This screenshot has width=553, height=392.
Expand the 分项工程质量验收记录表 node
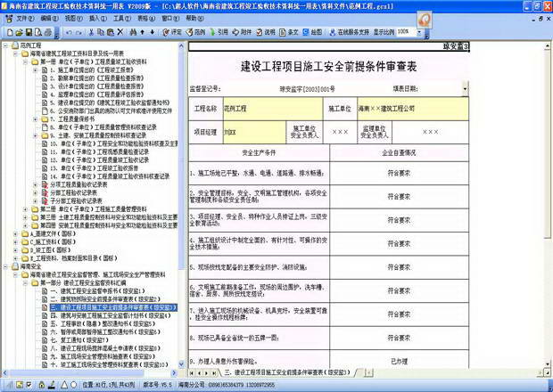pos(36,184)
